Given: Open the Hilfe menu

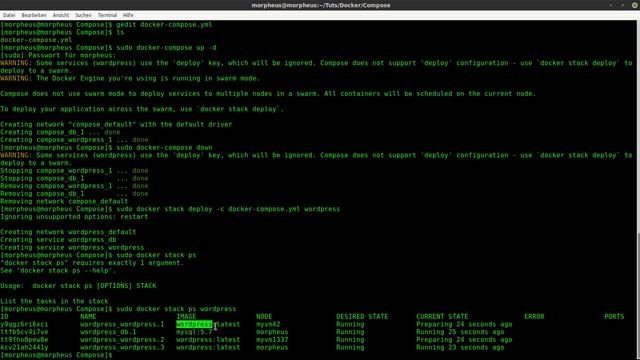Looking at the screenshot, I should (128, 15).
